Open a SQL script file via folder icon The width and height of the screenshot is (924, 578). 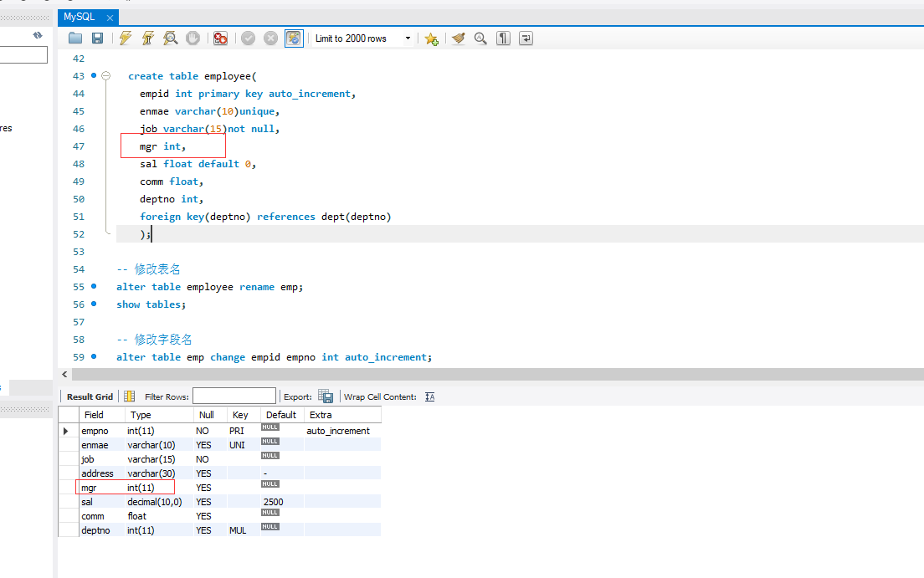pyautogui.click(x=74, y=38)
